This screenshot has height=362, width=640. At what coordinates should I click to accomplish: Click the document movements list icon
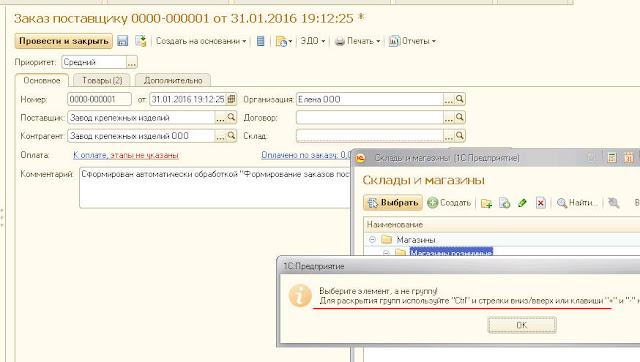pos(261,41)
